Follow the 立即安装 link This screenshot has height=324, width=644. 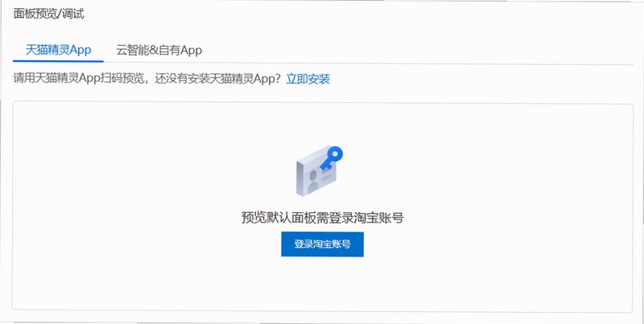pyautogui.click(x=308, y=79)
